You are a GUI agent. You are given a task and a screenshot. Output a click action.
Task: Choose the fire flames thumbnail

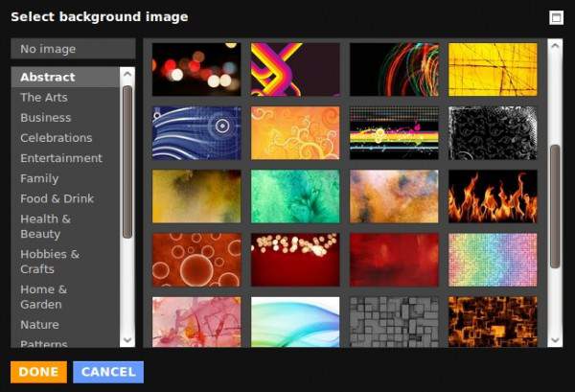pos(493,196)
